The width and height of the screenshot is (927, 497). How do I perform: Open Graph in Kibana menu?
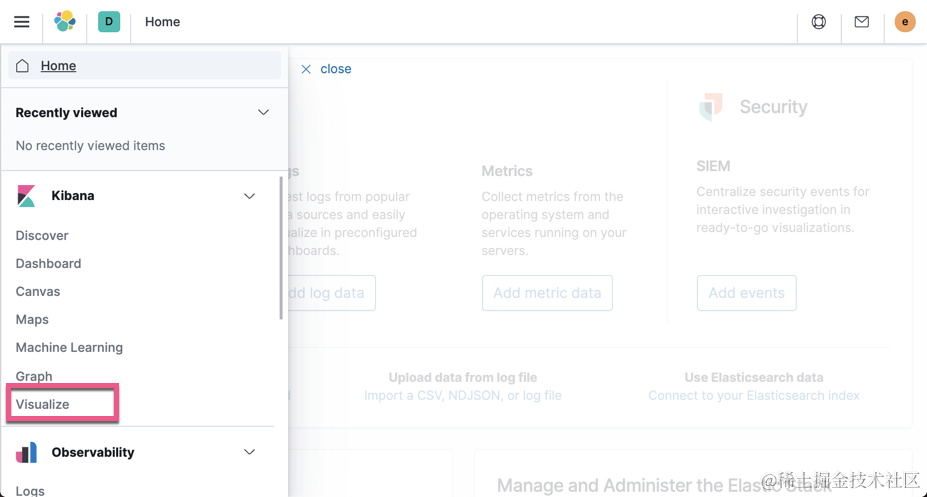tap(34, 376)
